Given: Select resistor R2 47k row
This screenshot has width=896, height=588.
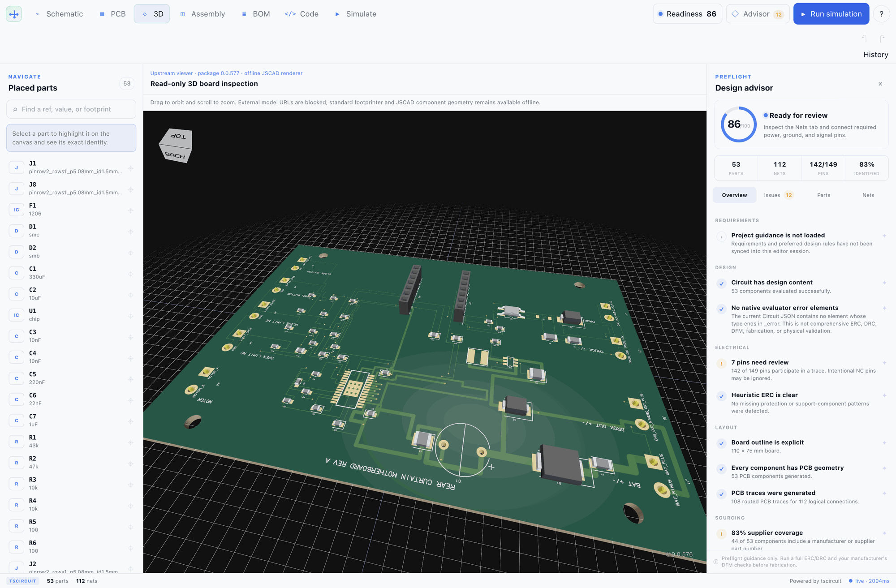Looking at the screenshot, I should point(71,462).
